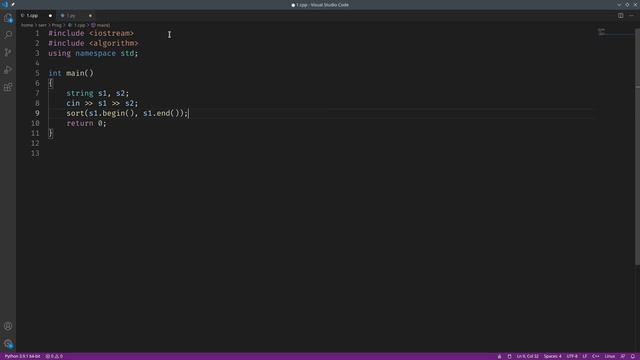This screenshot has width=640, height=360.
Task: Open the Explorer view in activity bar
Action: [x=8, y=18]
